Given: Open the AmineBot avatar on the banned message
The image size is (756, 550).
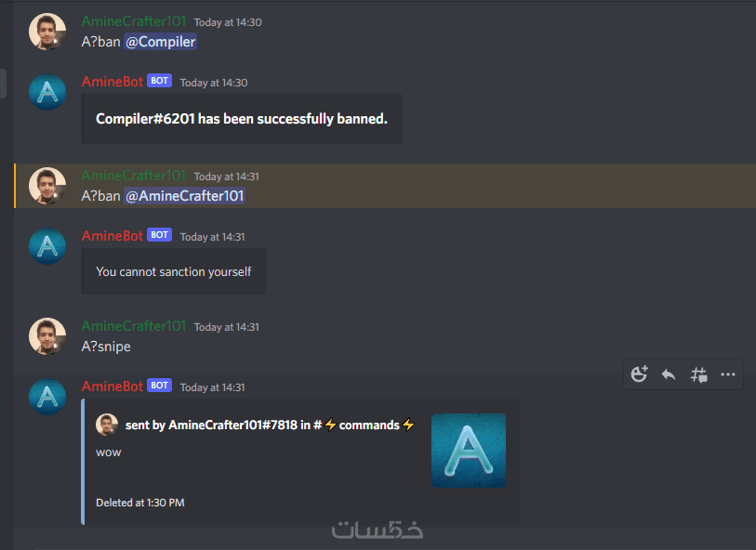Looking at the screenshot, I should click(x=47, y=92).
